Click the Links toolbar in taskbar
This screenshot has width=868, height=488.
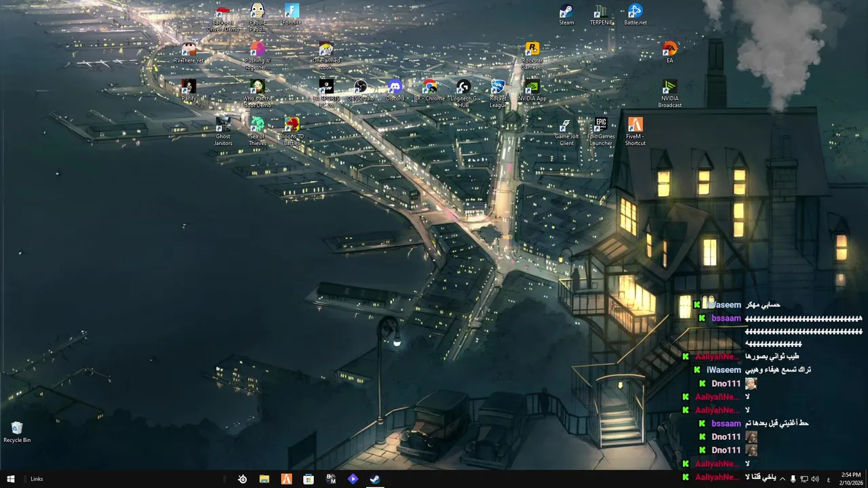tap(37, 479)
